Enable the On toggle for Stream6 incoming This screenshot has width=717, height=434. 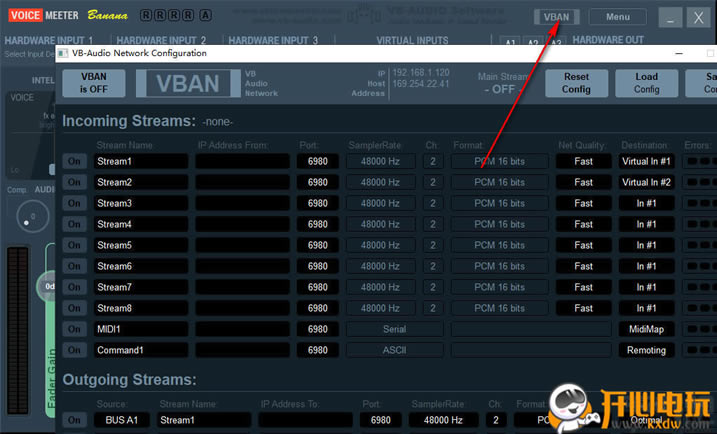(74, 266)
